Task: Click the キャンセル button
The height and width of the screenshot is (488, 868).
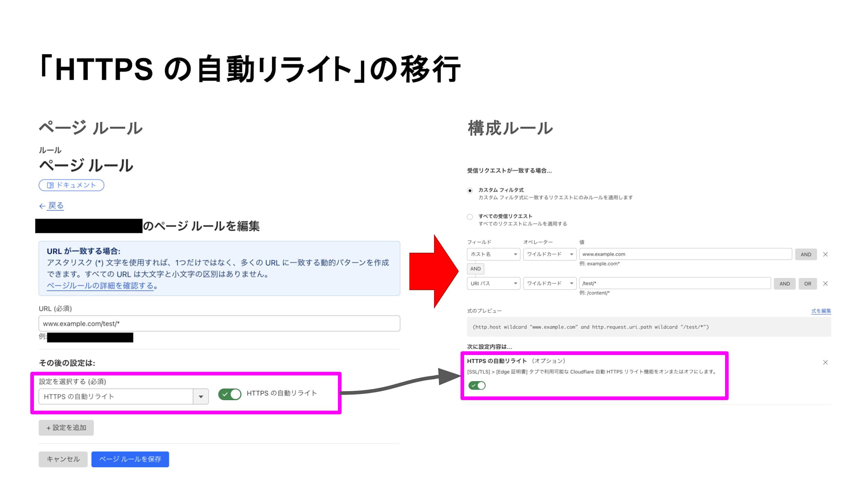Action: (x=63, y=459)
